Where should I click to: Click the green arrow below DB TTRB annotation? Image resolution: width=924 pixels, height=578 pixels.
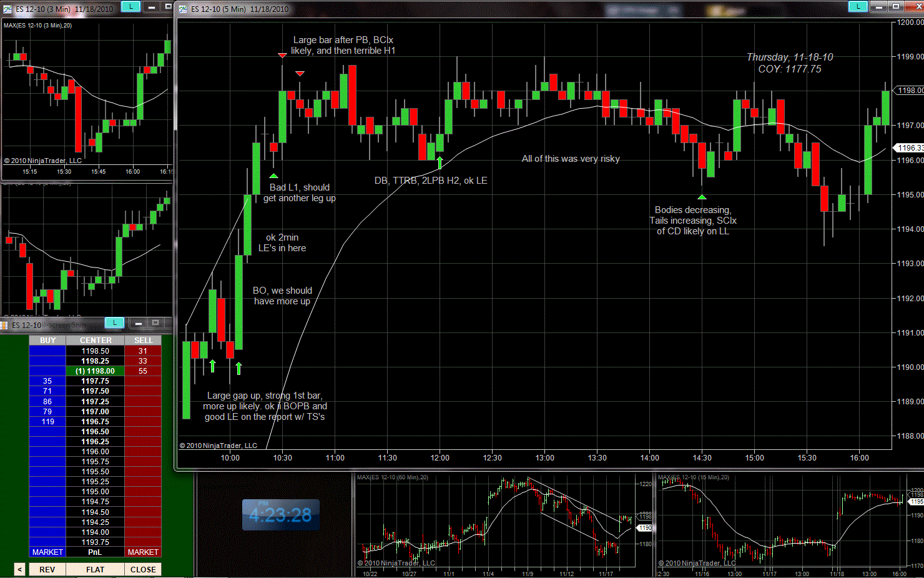(440, 163)
